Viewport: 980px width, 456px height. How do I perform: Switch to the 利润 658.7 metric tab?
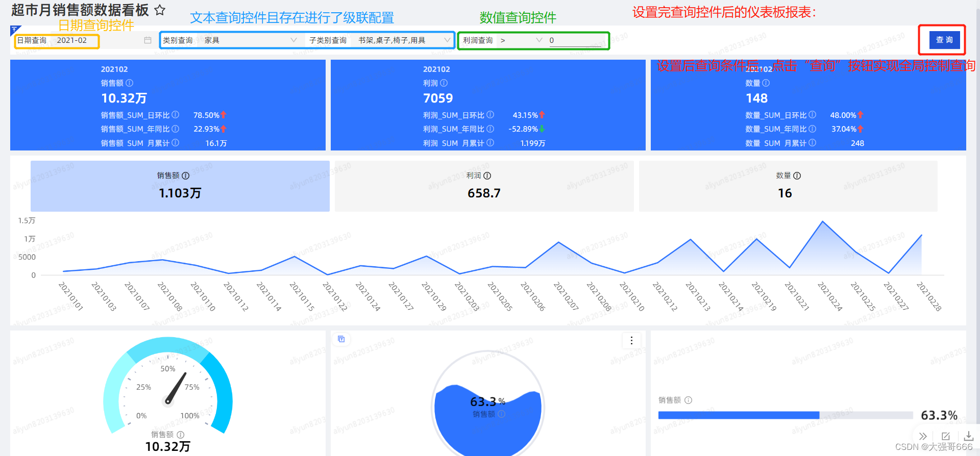484,186
